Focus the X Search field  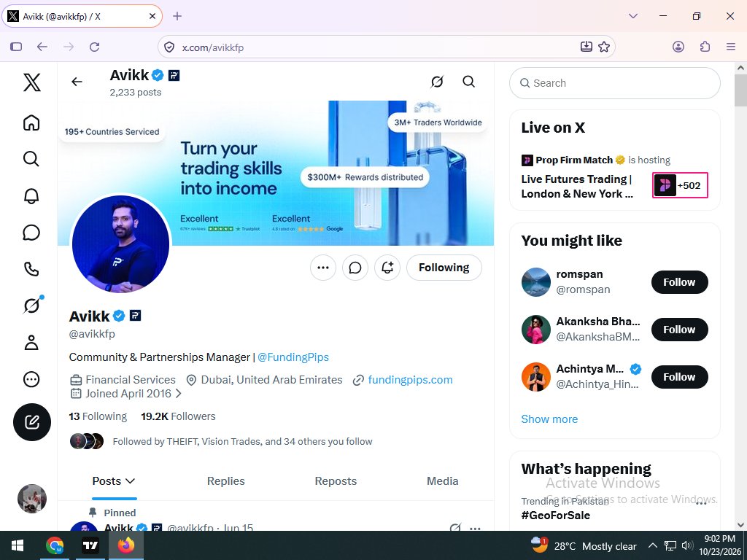[614, 83]
